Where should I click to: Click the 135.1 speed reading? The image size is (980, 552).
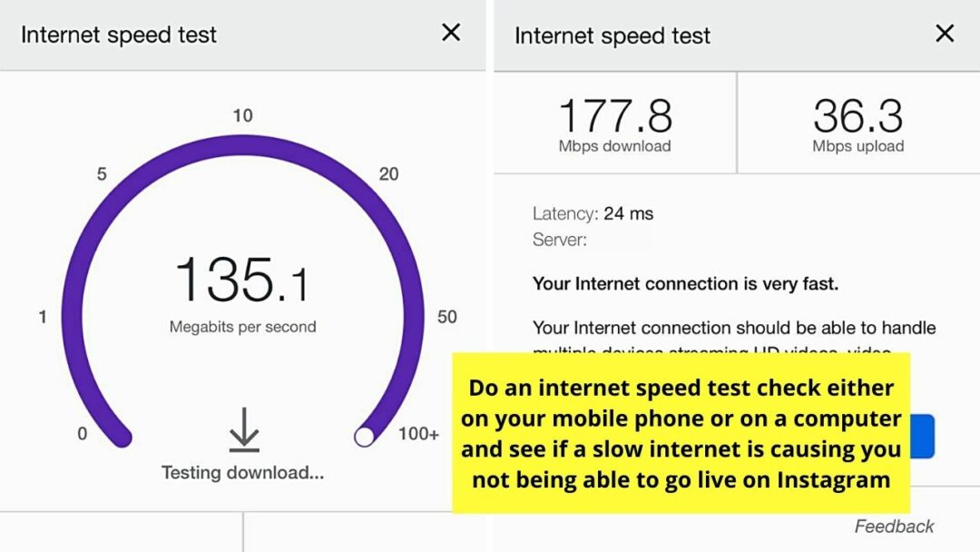[x=241, y=280]
